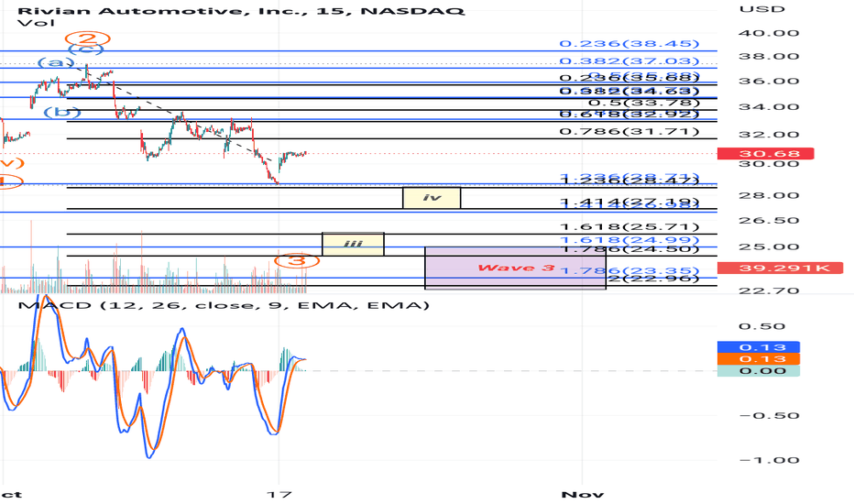This screenshot has height=504, width=854.
Task: Select the −0.50 MACD axis label
Action: coord(769,416)
